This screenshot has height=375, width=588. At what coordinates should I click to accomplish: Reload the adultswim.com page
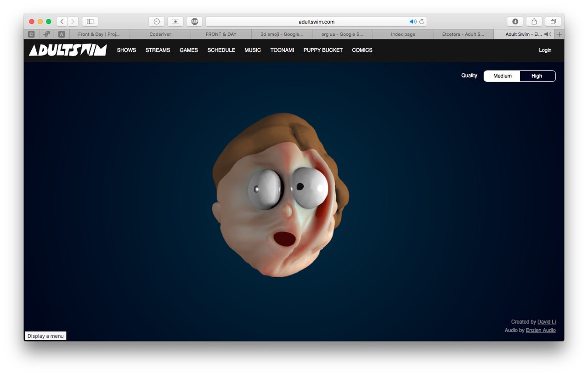coord(422,22)
